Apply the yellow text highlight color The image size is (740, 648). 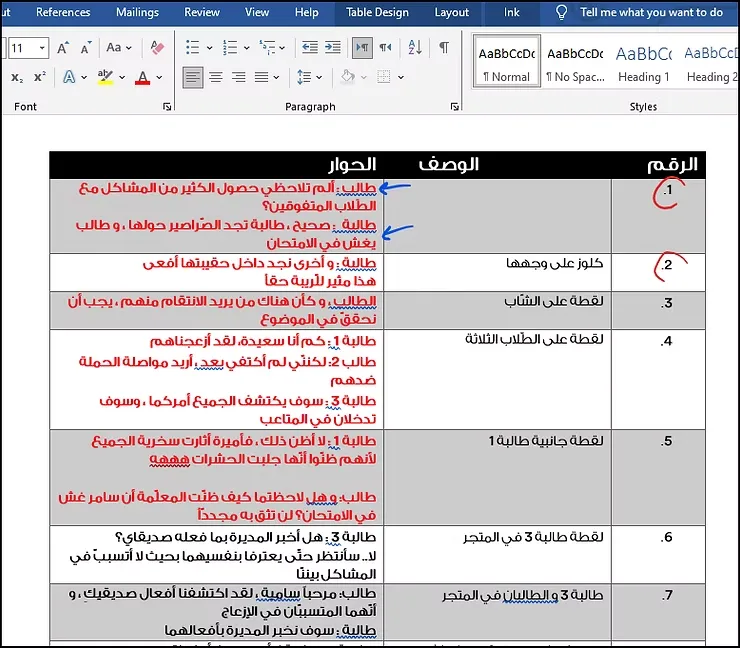pos(105,77)
